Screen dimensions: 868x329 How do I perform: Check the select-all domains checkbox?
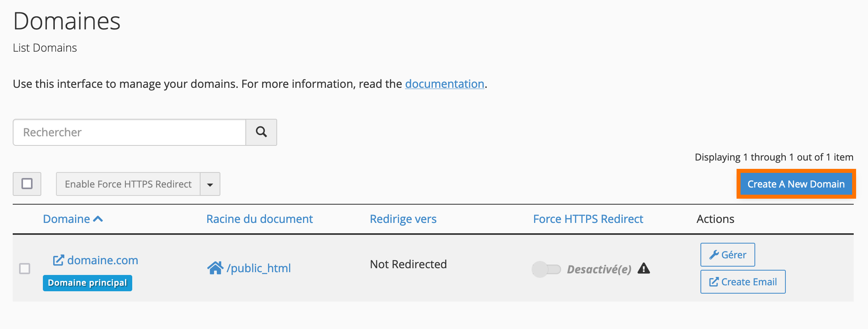(x=27, y=184)
